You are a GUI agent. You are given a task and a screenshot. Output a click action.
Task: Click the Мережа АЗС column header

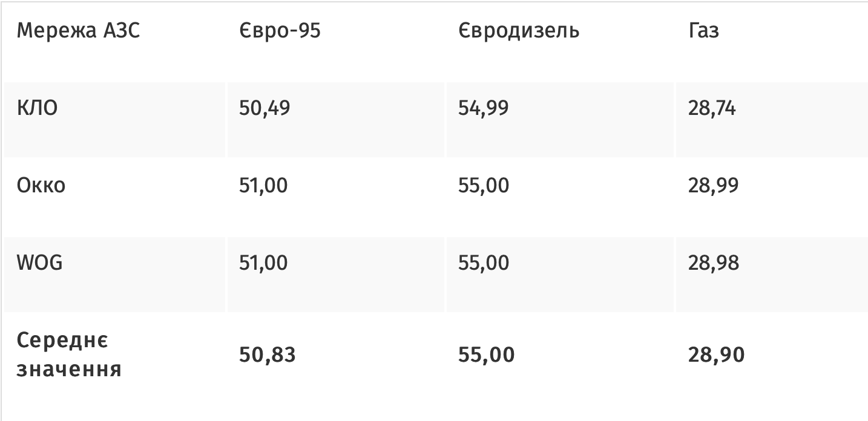pyautogui.click(x=78, y=31)
